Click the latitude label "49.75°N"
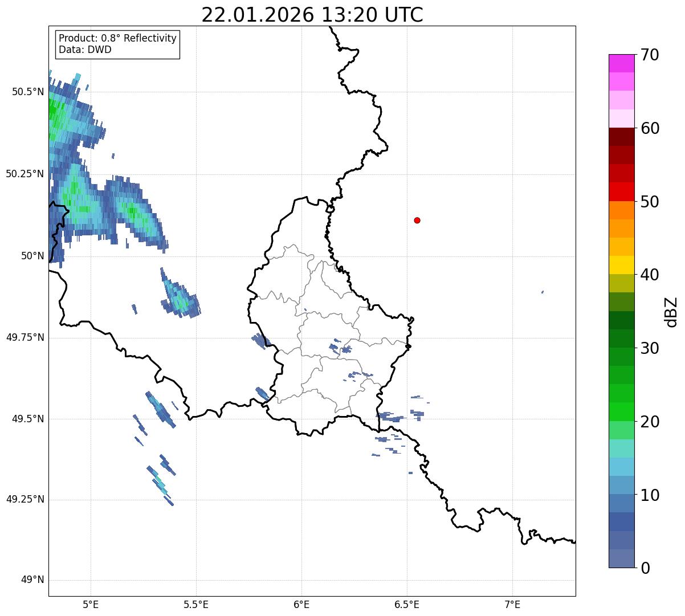Viewport: 685px width, 616px height. (25, 337)
